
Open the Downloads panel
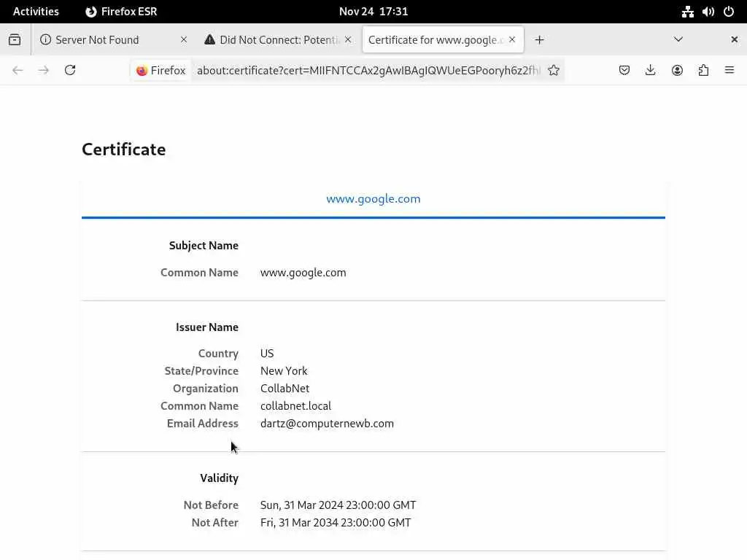pos(650,71)
